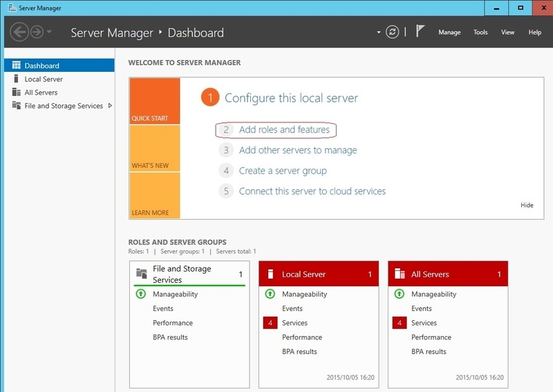This screenshot has width=553, height=392.
Task: Open dropdown arrow left of Refresh
Action: click(378, 32)
